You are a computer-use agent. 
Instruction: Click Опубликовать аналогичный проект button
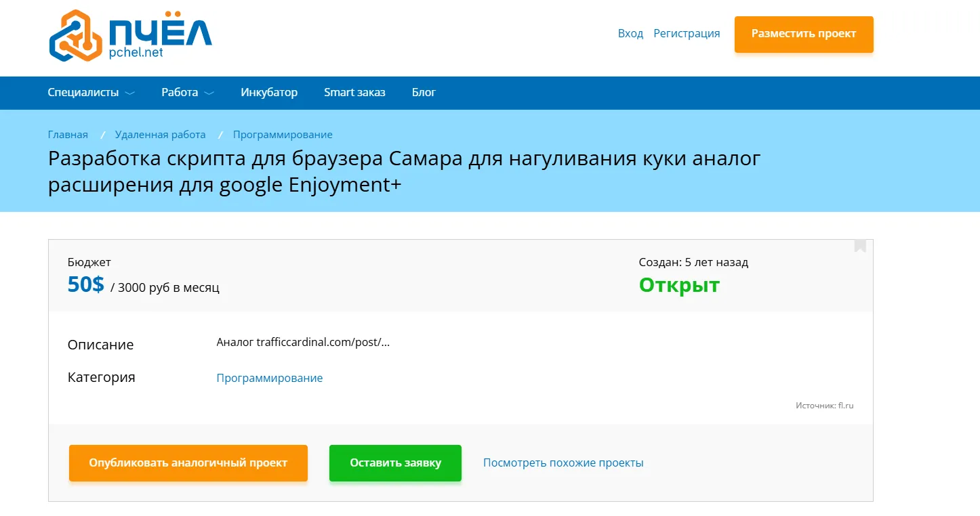tap(188, 463)
